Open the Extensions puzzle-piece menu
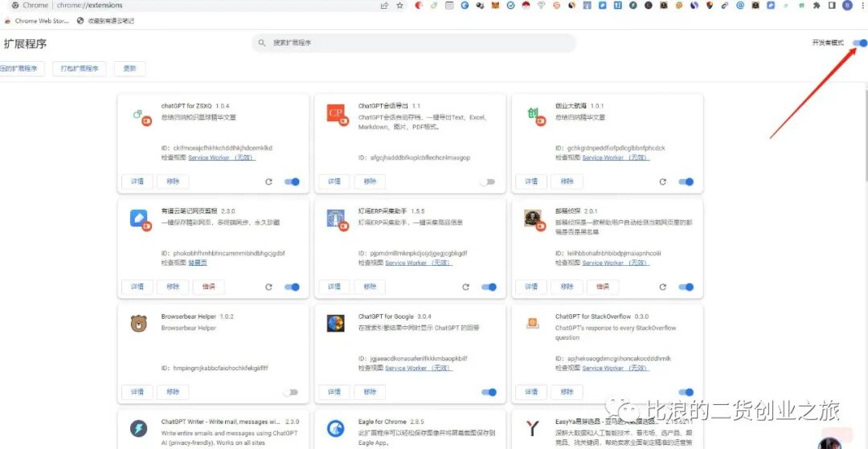The image size is (868, 449). (x=817, y=6)
